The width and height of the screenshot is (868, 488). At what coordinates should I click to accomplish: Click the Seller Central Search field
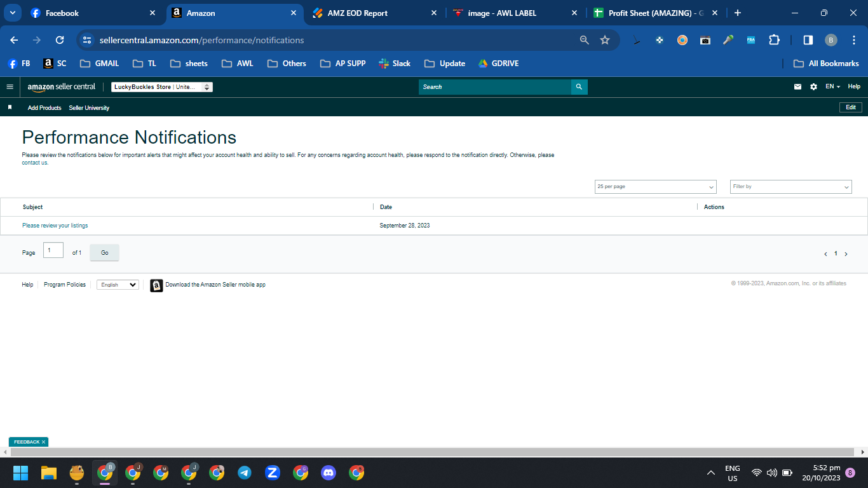point(495,87)
